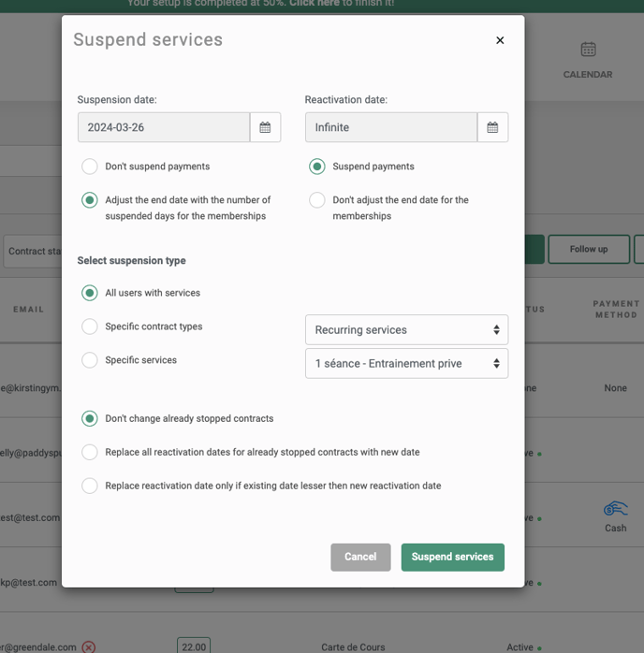Click the 22.00 amount cell

[194, 646]
